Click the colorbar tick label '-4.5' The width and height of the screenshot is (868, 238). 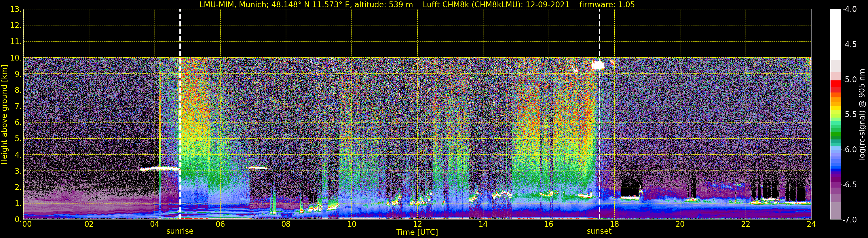[849, 44]
